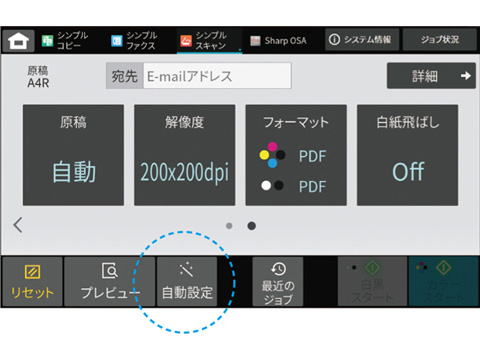
Task: Open the job status tab
Action: point(440,40)
